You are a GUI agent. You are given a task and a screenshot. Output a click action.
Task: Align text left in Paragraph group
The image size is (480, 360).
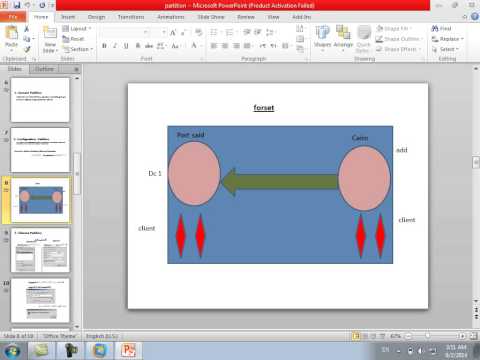[214, 46]
